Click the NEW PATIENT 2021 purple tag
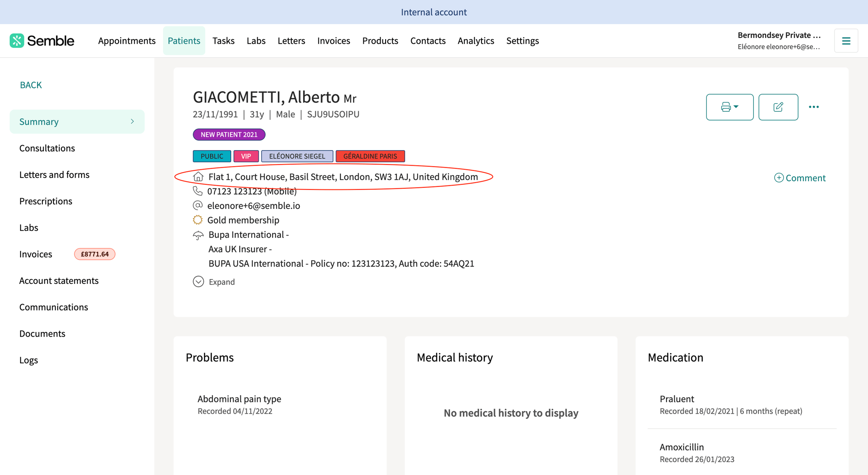 pos(229,135)
